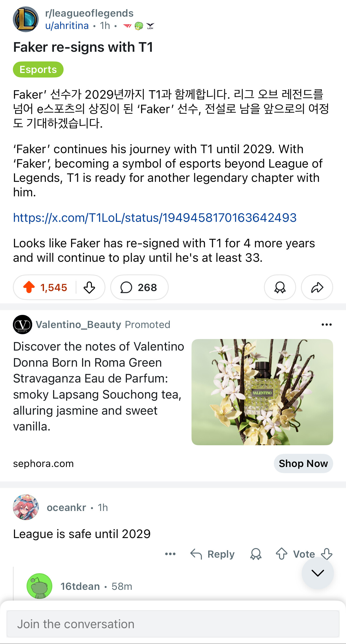Viewport: 346px width, 644px height.
Task: Click the Valentino_Beauty profile logo
Action: 23,325
